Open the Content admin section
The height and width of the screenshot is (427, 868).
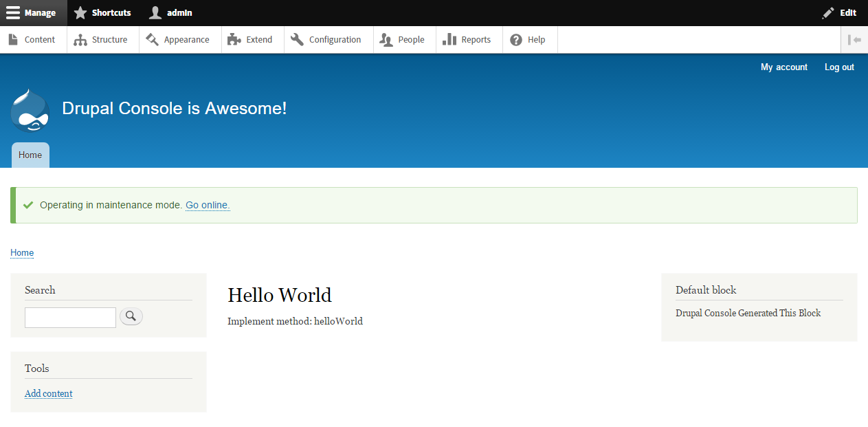point(32,40)
